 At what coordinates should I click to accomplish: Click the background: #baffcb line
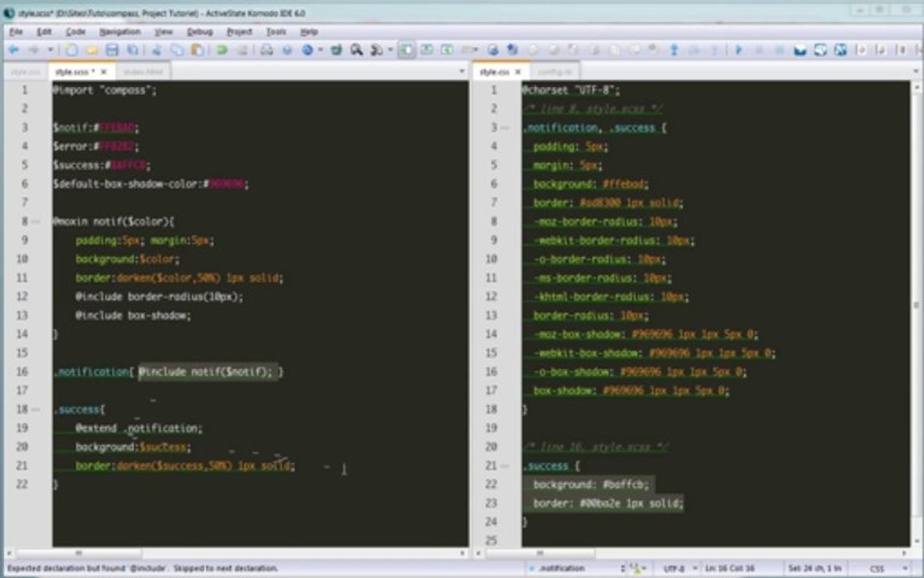(590, 485)
